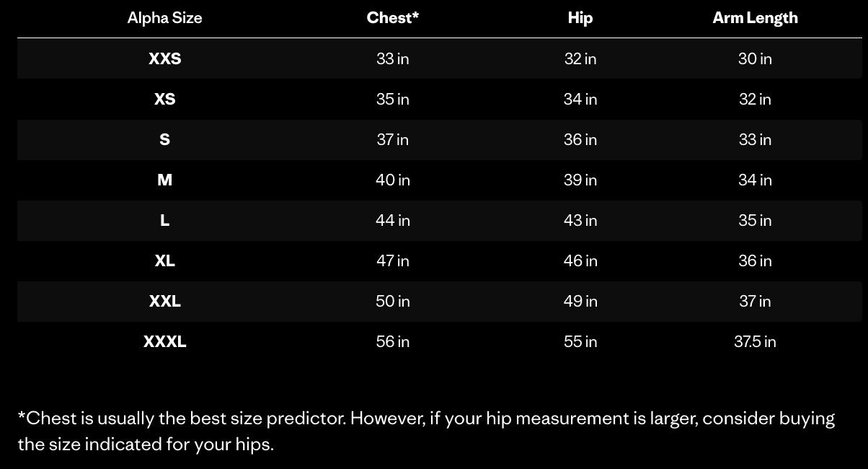This screenshot has width=868, height=469.
Task: Click the 33 in chest value
Action: pos(392,58)
